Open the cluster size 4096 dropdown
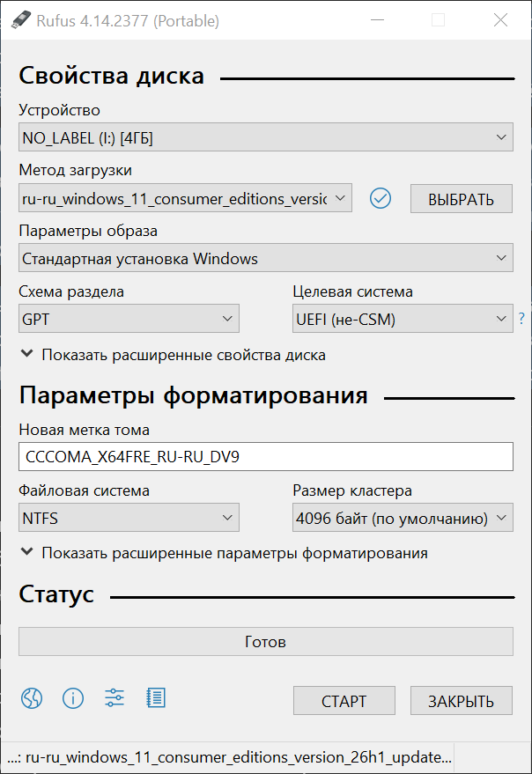Screen dimensions: 532x774 (x=403, y=517)
